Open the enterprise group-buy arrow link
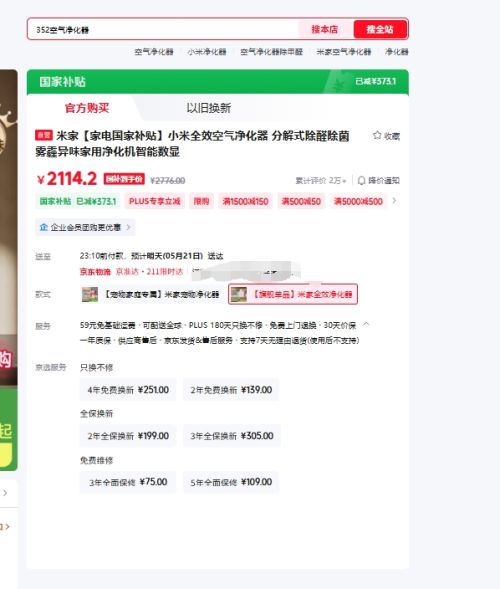Screen dimensions: 500x589 click(128, 227)
